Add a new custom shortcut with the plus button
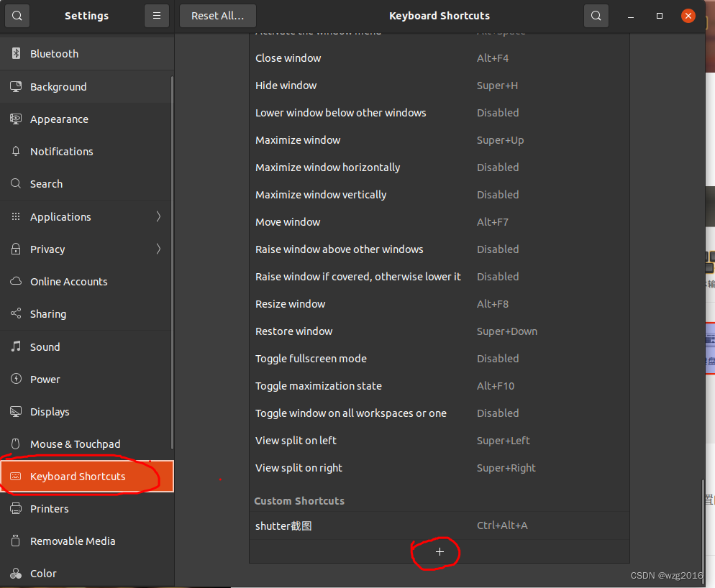715x588 pixels. coord(439,551)
